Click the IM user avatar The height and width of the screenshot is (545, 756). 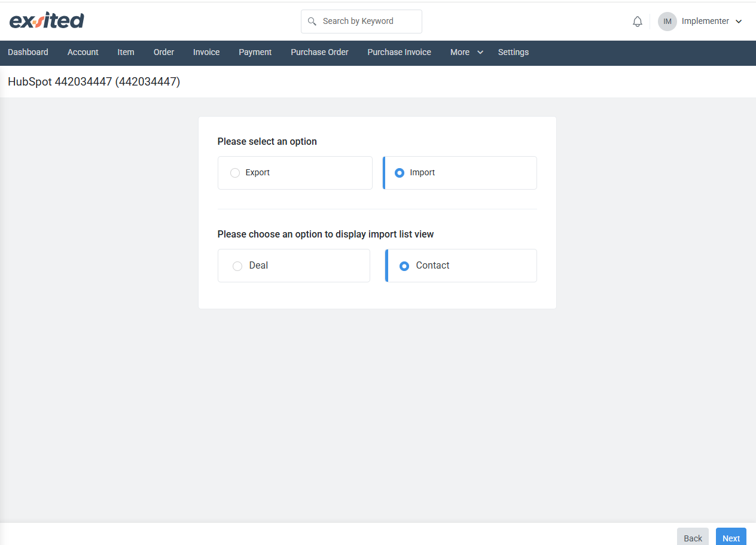667,22
